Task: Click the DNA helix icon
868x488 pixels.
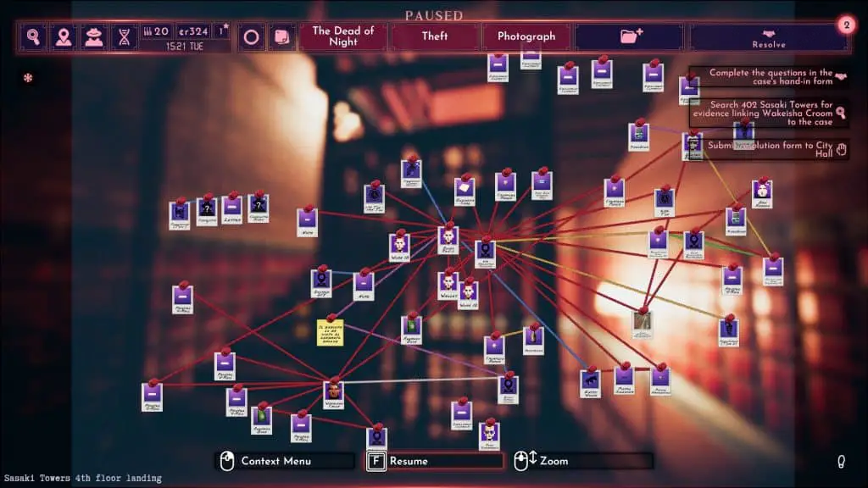Action: (x=124, y=36)
